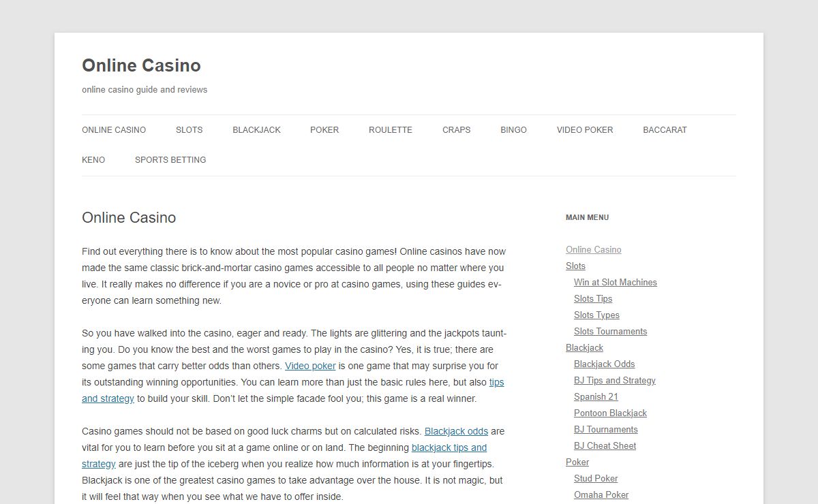Open the Online Casino site title link
The image size is (818, 504).
click(x=141, y=65)
